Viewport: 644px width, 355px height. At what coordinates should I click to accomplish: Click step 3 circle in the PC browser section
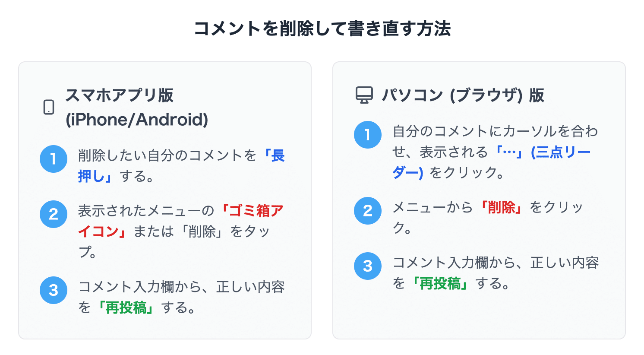(x=368, y=266)
